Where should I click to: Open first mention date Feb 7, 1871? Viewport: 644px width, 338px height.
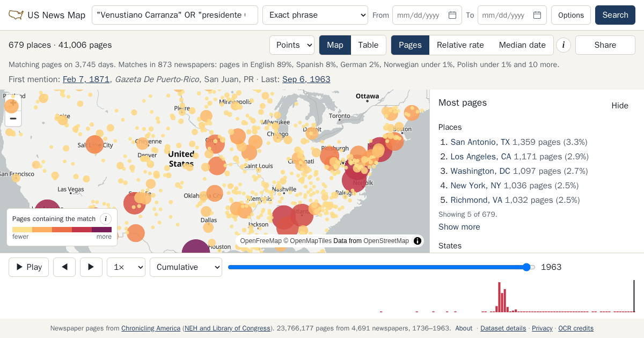point(86,79)
